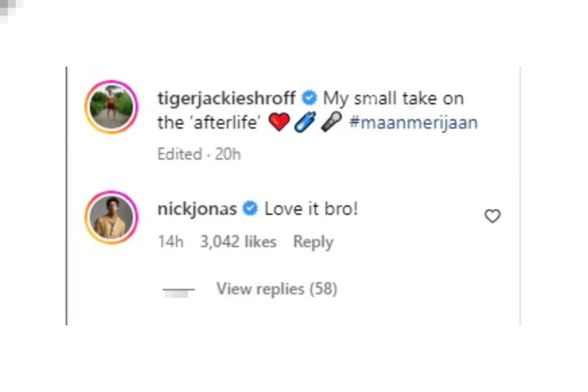Click the blue pen emoji in caption
The image size is (588, 392).
[305, 122]
